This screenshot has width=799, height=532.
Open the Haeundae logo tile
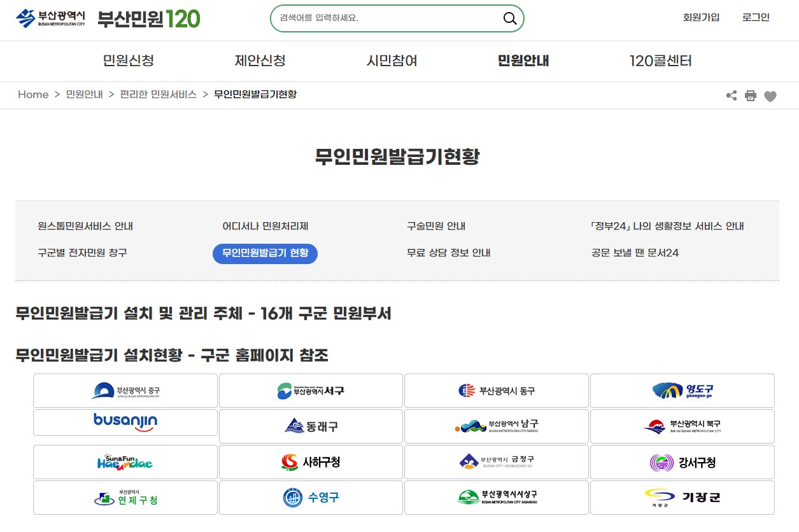[x=125, y=462]
